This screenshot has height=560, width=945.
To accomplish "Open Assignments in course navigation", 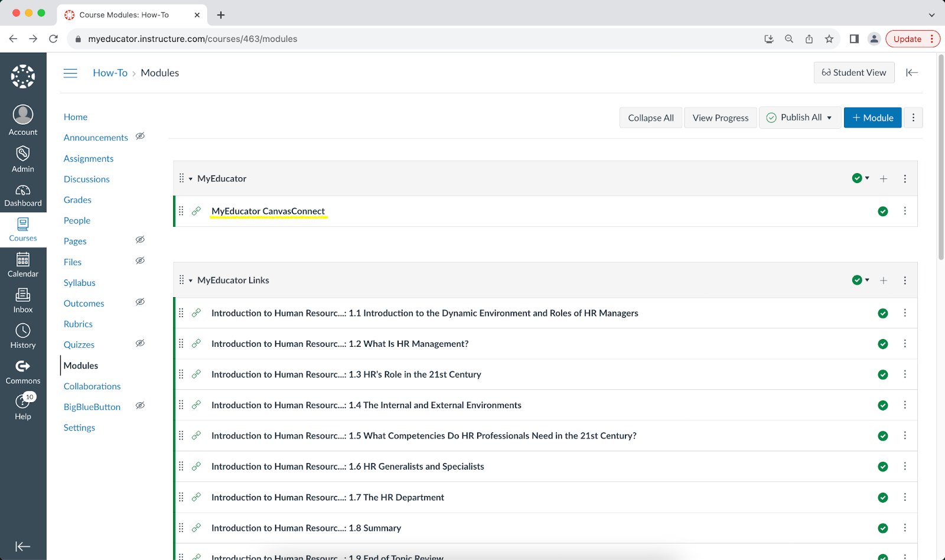I will pos(89,158).
